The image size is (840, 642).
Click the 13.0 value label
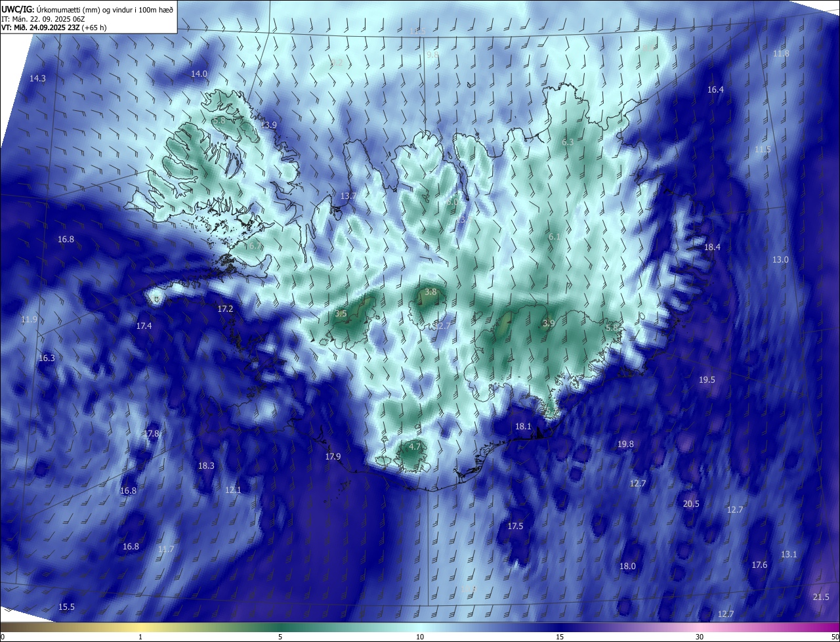coord(780,260)
